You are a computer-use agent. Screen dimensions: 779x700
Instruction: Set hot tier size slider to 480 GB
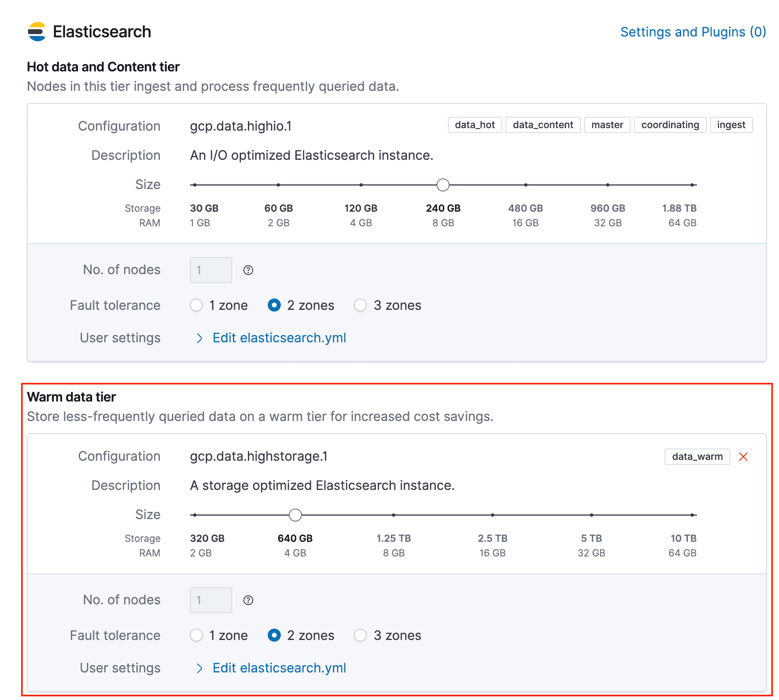pyautogui.click(x=525, y=185)
